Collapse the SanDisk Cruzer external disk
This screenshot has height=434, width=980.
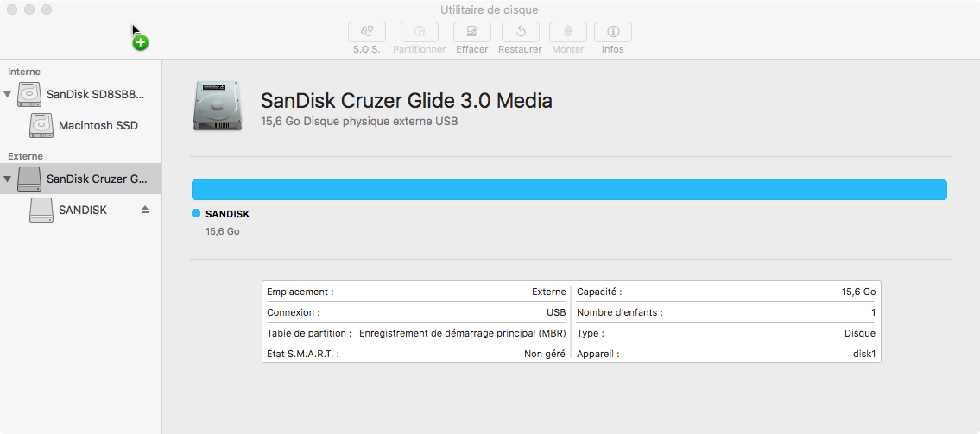[8, 179]
